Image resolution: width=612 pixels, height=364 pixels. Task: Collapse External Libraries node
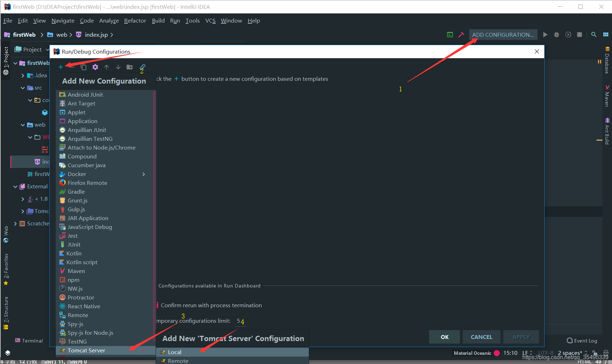pos(16,186)
